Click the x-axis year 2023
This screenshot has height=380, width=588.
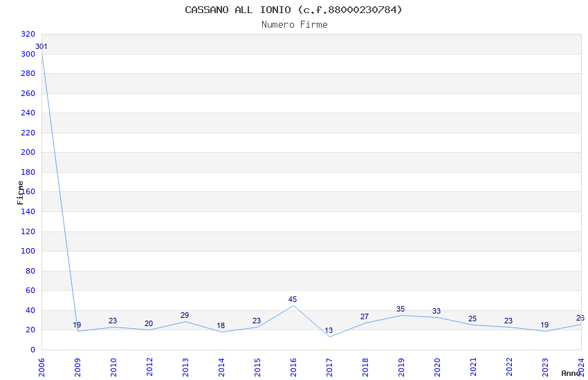pyautogui.click(x=546, y=368)
